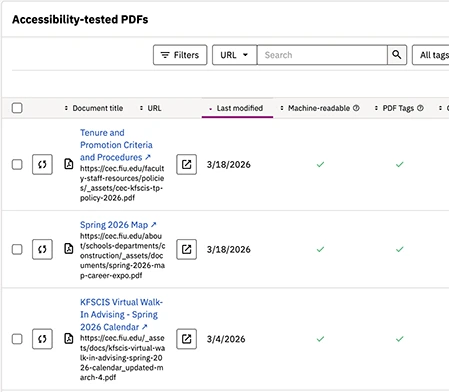This screenshot has width=449, height=392.
Task: Click PDF Tags checkmark in Spring 2026 Map row
Action: click(x=400, y=249)
